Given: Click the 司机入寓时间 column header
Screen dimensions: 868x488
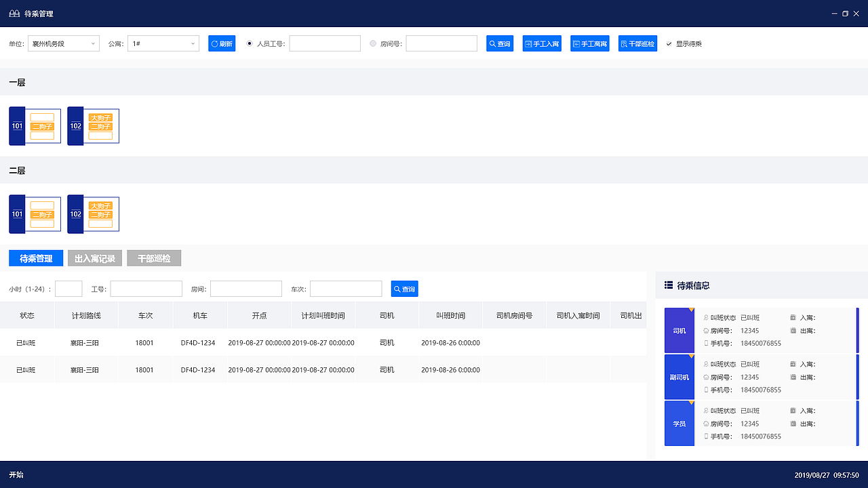Looking at the screenshot, I should click(578, 315).
